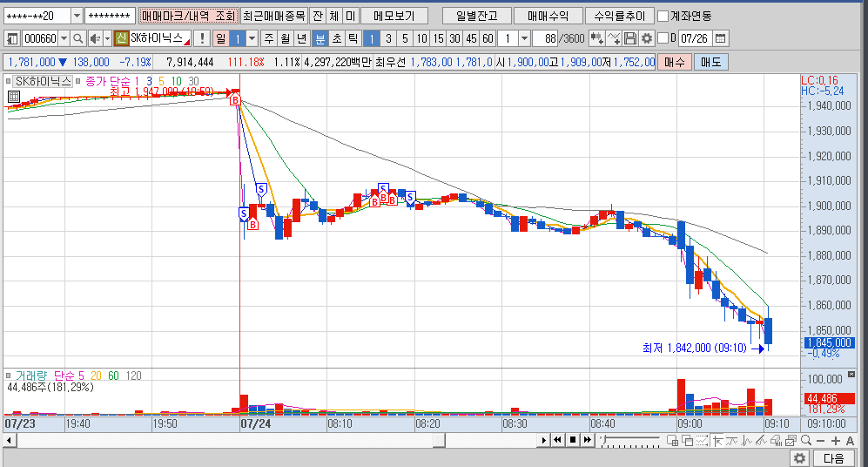Toggle the 일 (daily) chart period
Viewport: 868px width, 467px height.
[220, 38]
